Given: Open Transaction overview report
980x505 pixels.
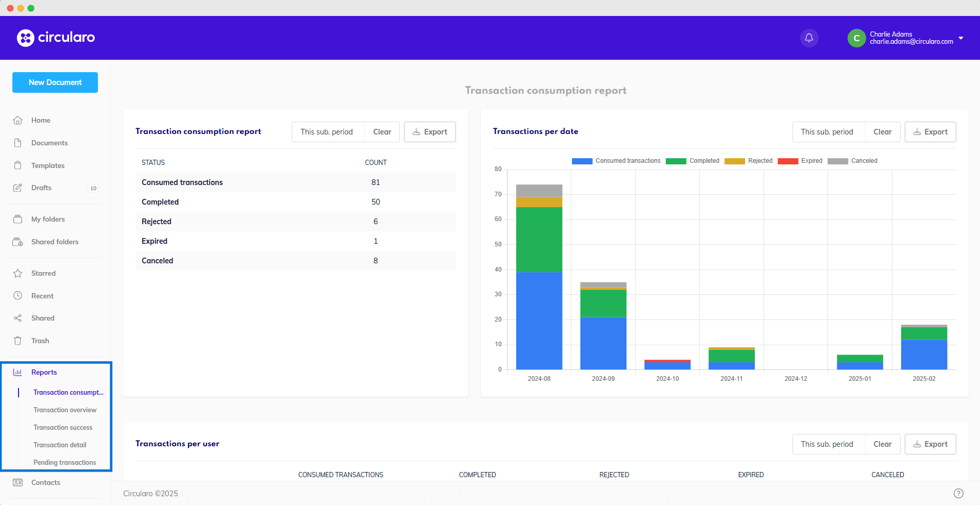Looking at the screenshot, I should [x=65, y=410].
